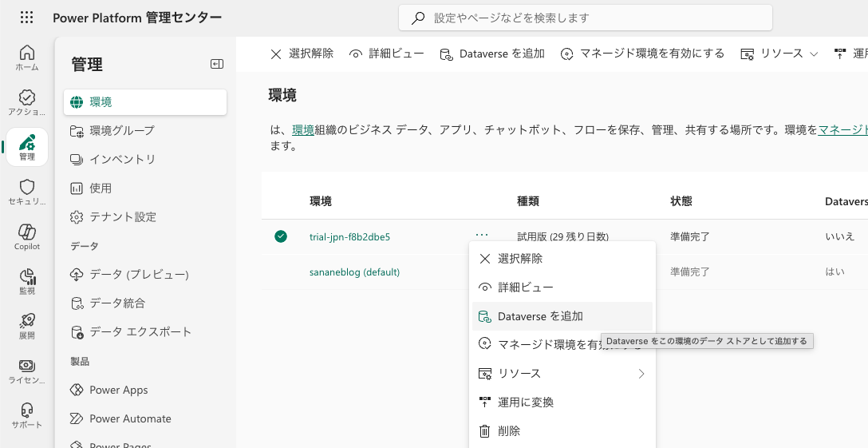This screenshot has height=448, width=868.
Task: Select 管理 in left rail
Action: pos(26,147)
